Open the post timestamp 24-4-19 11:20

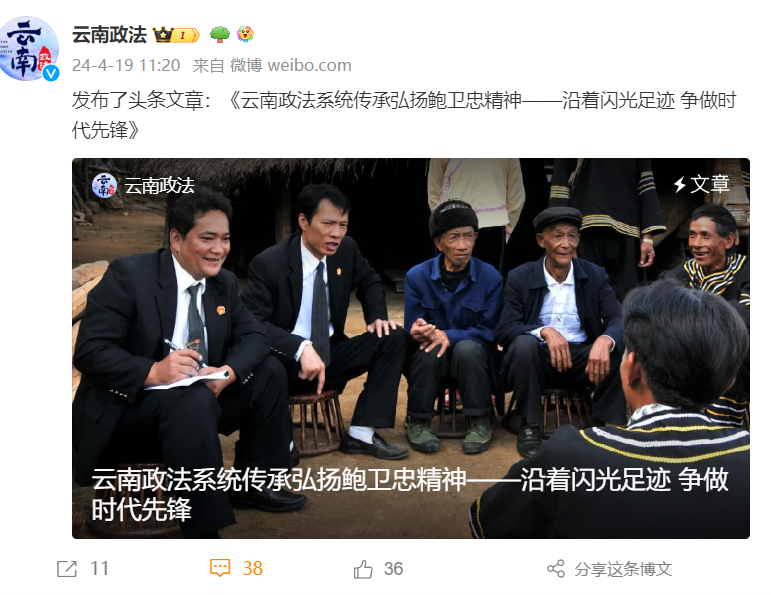[x=126, y=65]
